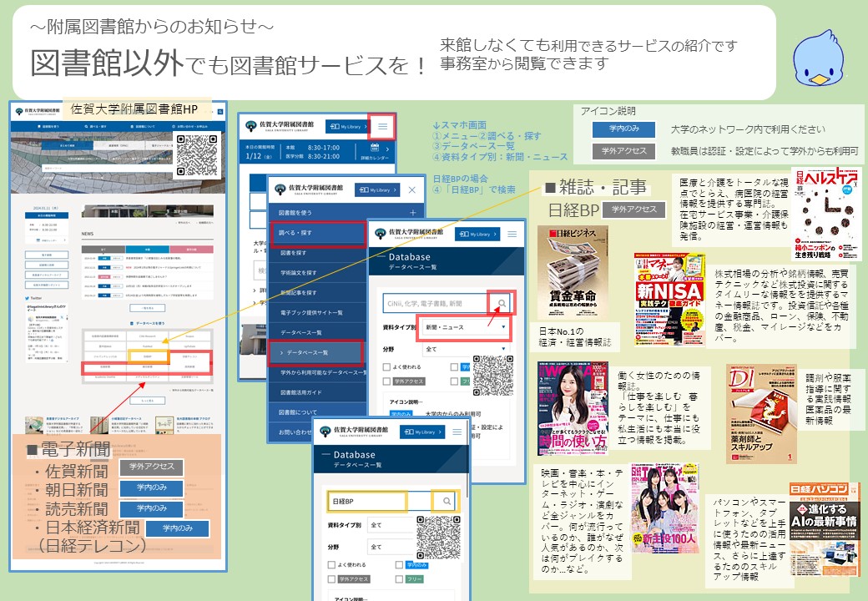Click the 学外アクセス badge beside 佐賀新聞
The width and height of the screenshot is (868, 601).
[x=152, y=467]
